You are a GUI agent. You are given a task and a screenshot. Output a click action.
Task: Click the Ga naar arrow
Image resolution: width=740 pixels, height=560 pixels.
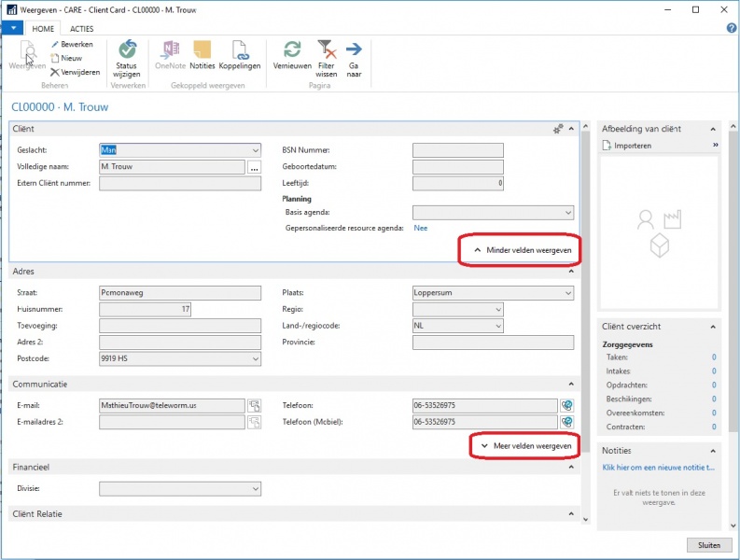pos(354,49)
